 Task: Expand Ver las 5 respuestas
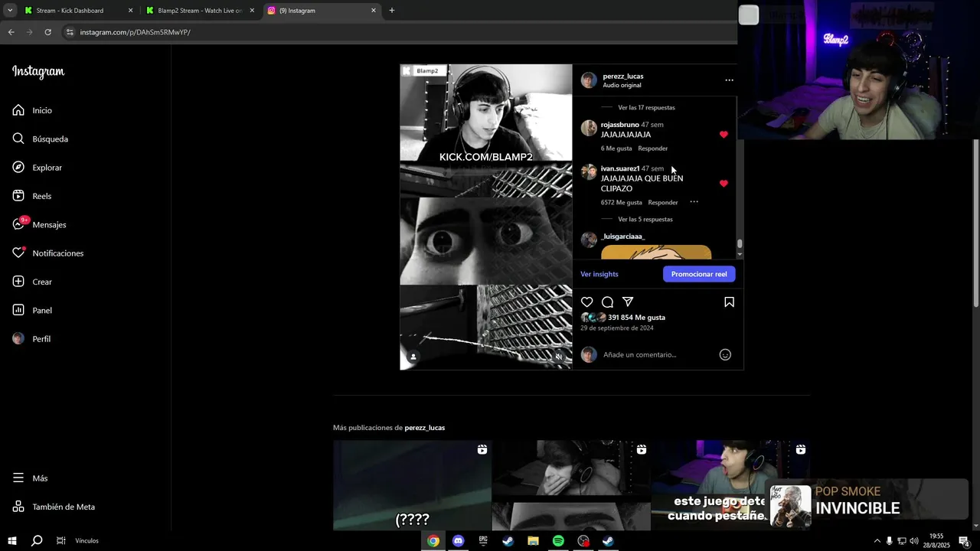645,220
